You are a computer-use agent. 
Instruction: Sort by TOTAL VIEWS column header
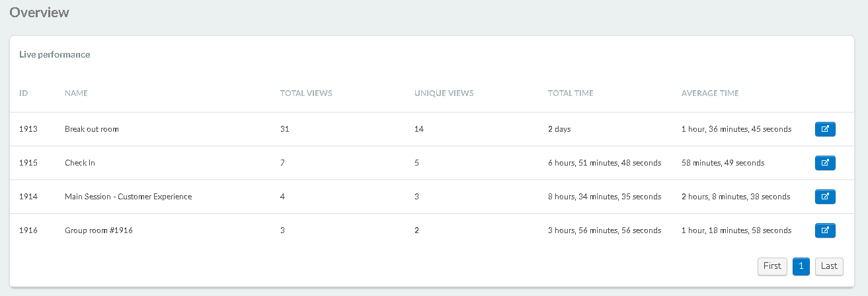tap(306, 93)
